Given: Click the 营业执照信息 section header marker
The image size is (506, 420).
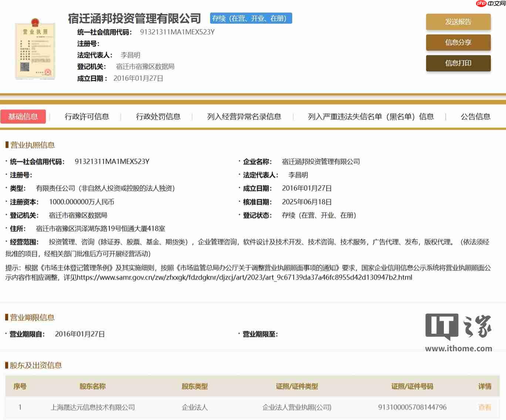Looking at the screenshot, I should (x=6, y=145).
